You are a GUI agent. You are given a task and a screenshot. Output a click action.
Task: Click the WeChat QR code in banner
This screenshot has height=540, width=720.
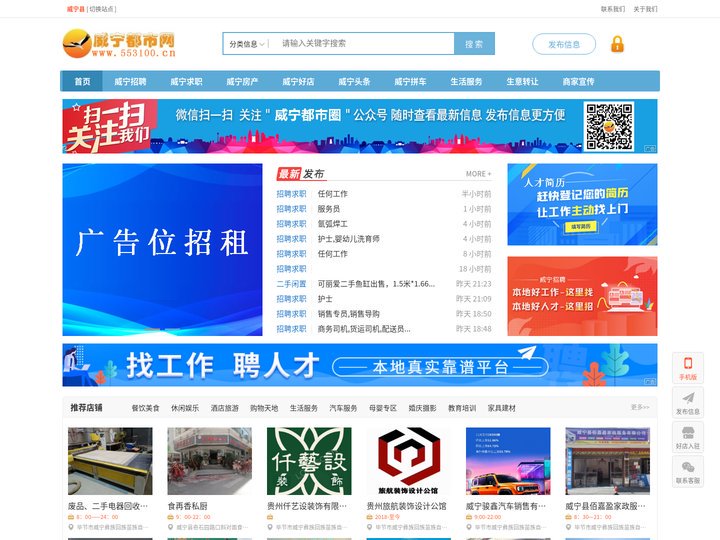[x=609, y=126]
